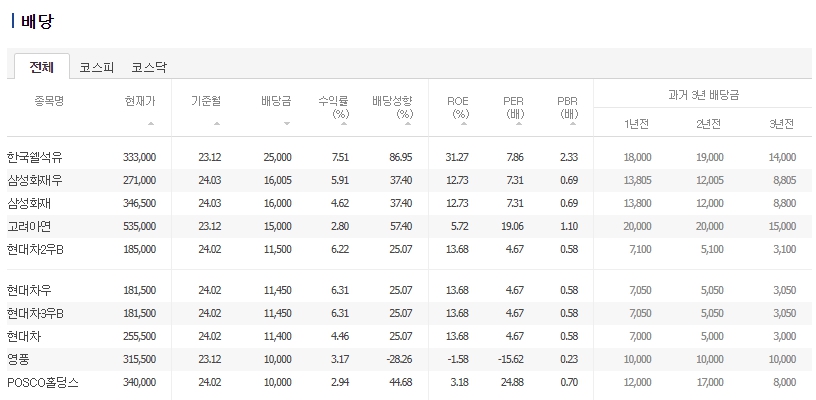Sort by 배당성향 using its arrow
816x400 pixels.
408,124
